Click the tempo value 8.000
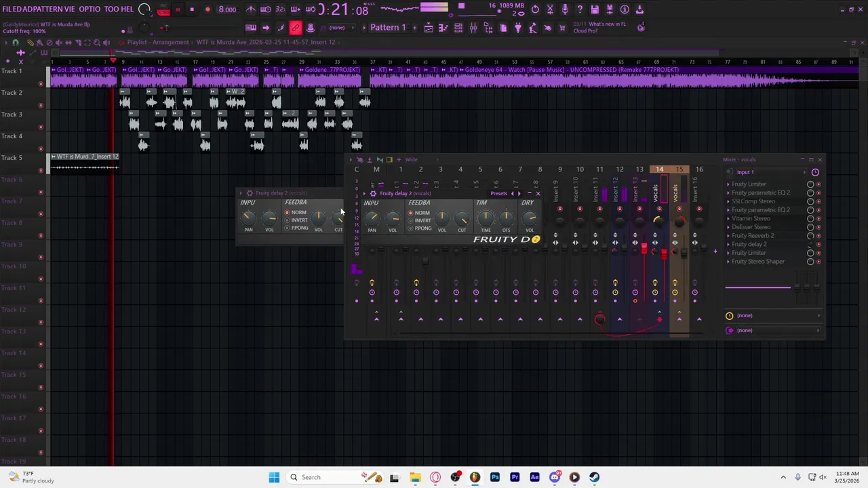This screenshot has height=488, width=868. (x=227, y=9)
